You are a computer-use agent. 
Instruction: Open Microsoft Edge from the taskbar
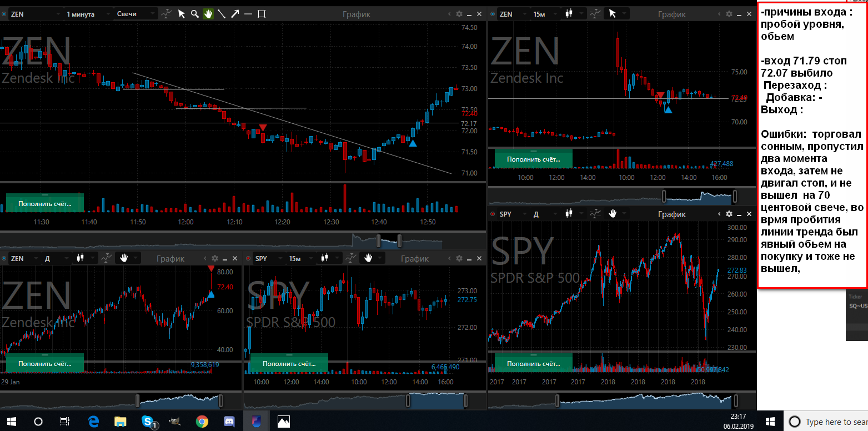(93, 422)
